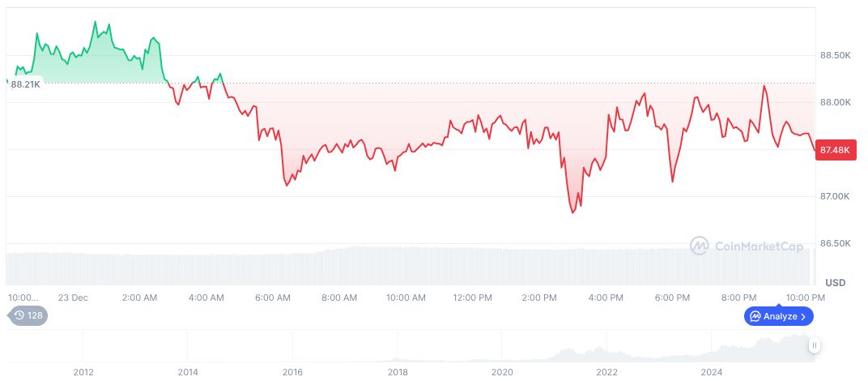Select 2020 on the year timeline
Screen dimensions: 868x381
point(502,371)
